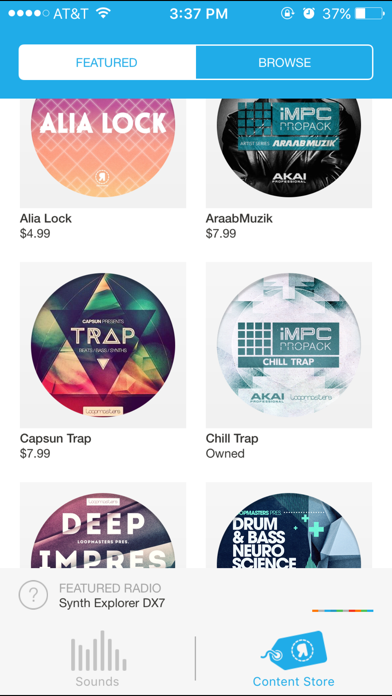The height and width of the screenshot is (696, 392).
Task: Tap the question mark help icon
Action: pyautogui.click(x=33, y=595)
